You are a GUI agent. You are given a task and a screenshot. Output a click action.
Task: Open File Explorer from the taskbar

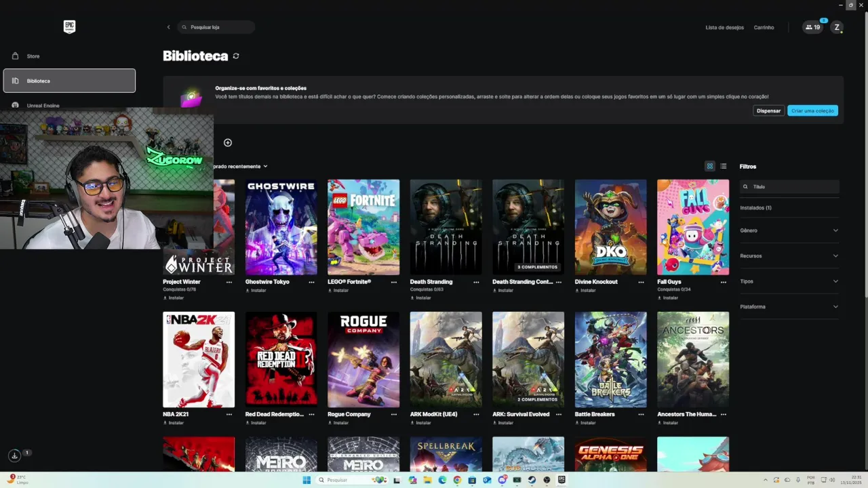427,480
